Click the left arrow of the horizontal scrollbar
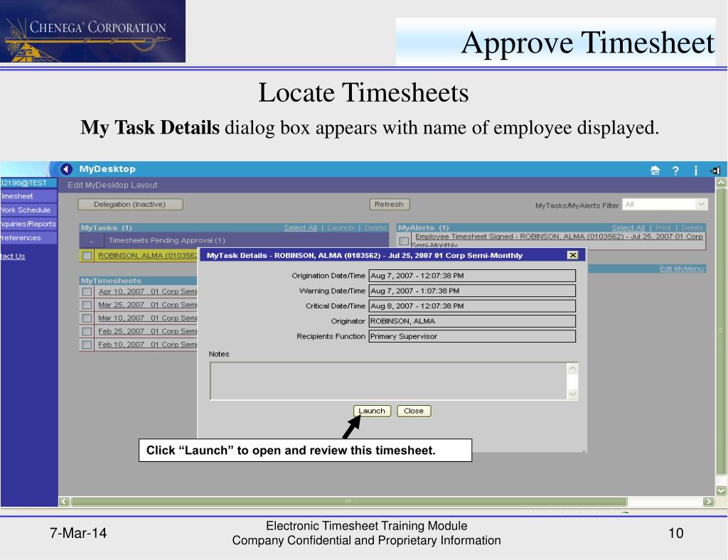Viewport: 728px width, 560px height. coord(64,501)
